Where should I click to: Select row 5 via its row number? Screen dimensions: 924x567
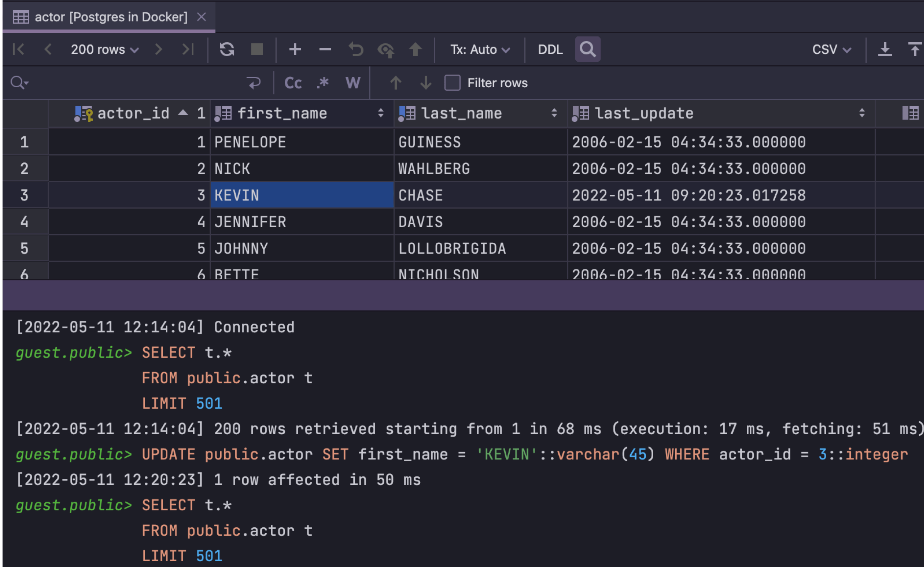click(25, 248)
